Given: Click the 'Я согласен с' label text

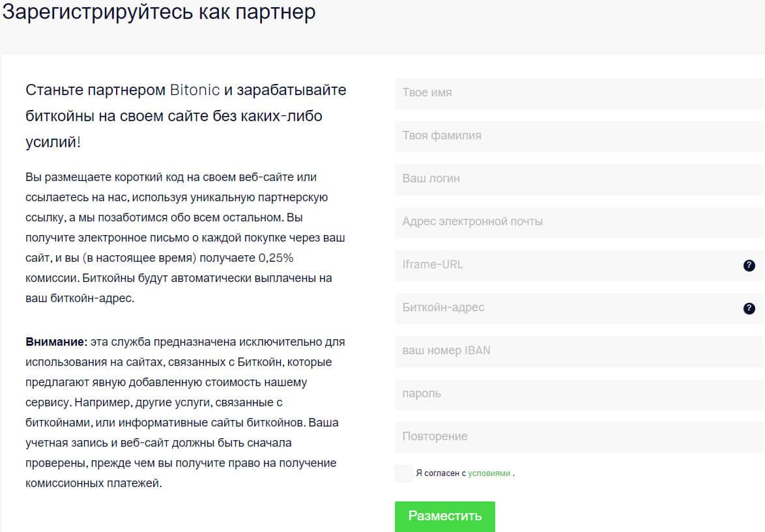Looking at the screenshot, I should click(x=440, y=473).
